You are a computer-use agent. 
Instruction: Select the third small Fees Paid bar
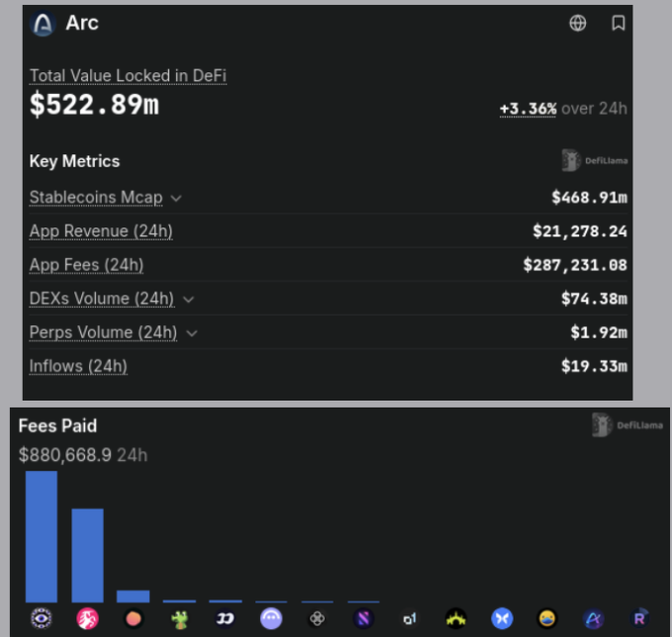(133, 597)
